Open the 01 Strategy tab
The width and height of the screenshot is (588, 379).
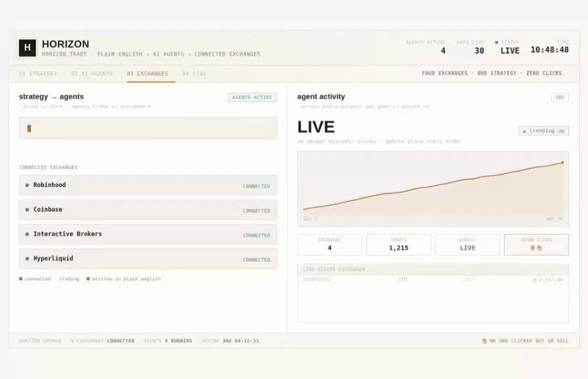click(x=38, y=74)
